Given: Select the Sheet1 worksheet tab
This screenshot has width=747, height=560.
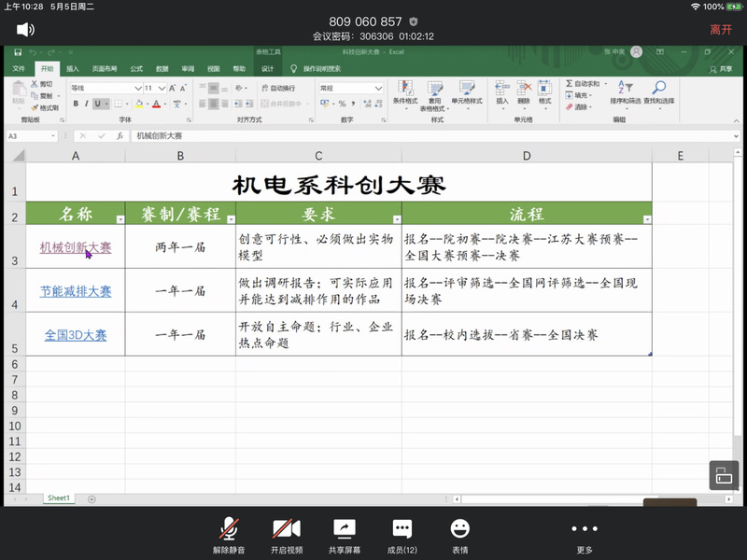Looking at the screenshot, I should pyautogui.click(x=59, y=498).
